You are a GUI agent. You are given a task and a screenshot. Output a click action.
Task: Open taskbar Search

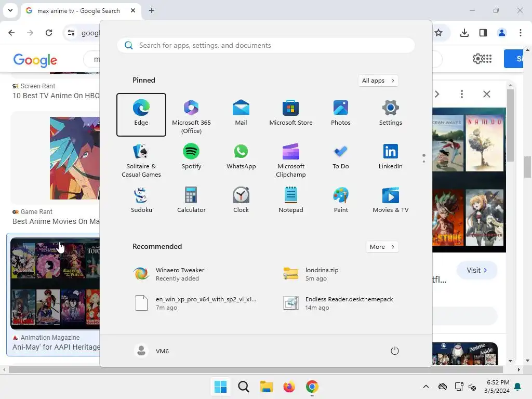click(x=243, y=387)
